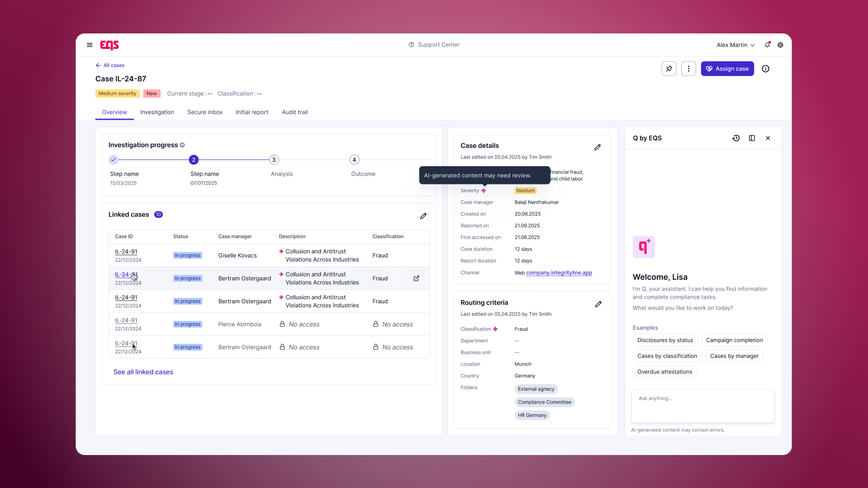Click the EQS logo

pyautogui.click(x=109, y=45)
